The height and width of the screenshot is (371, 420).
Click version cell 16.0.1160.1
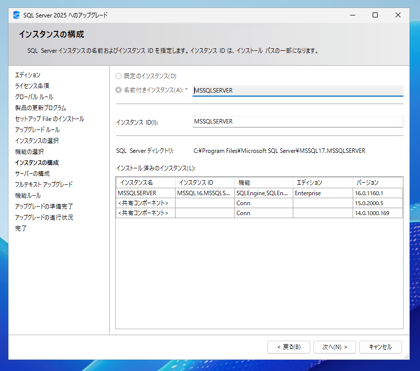point(378,193)
